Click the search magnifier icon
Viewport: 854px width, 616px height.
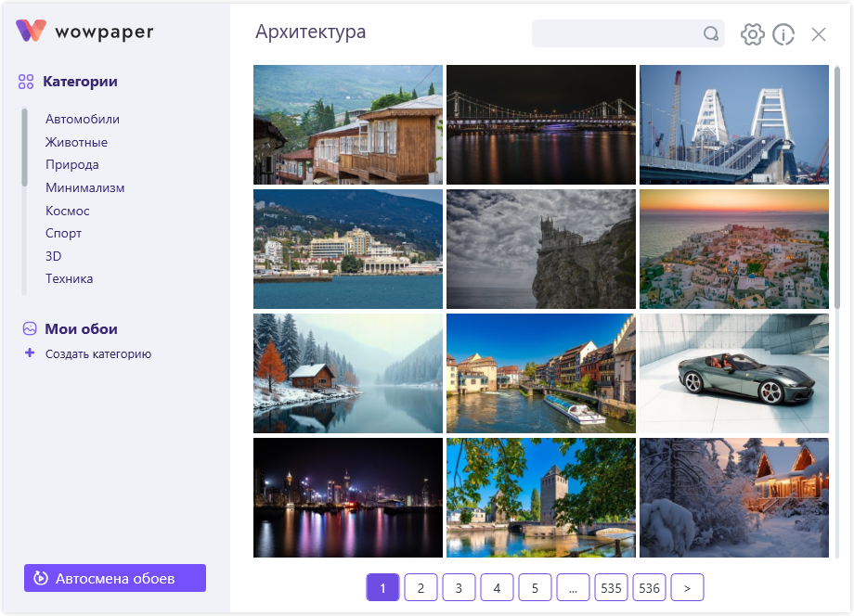711,33
